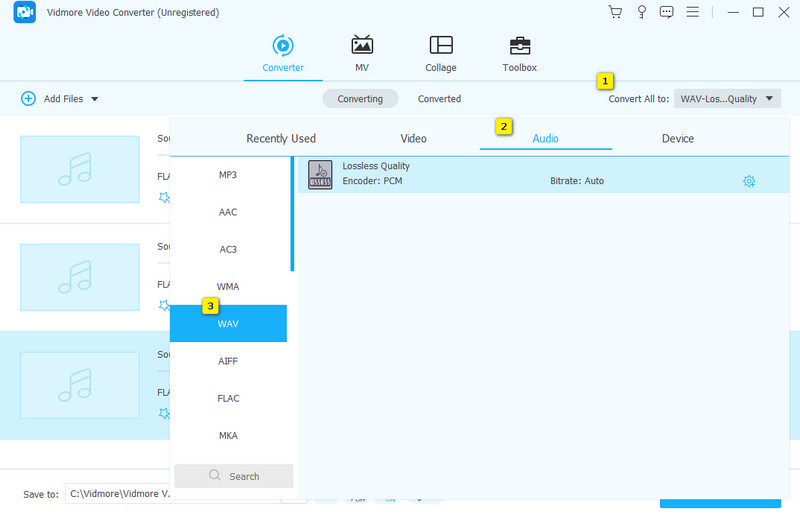The height and width of the screenshot is (518, 800).
Task: Open the Recently Used tab
Action: (281, 138)
